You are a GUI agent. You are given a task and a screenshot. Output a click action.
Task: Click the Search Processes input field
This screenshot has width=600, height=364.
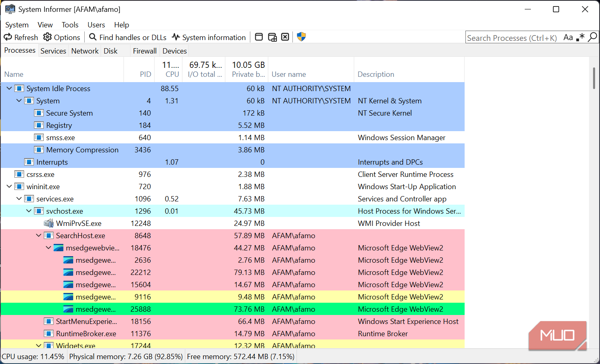pos(513,38)
